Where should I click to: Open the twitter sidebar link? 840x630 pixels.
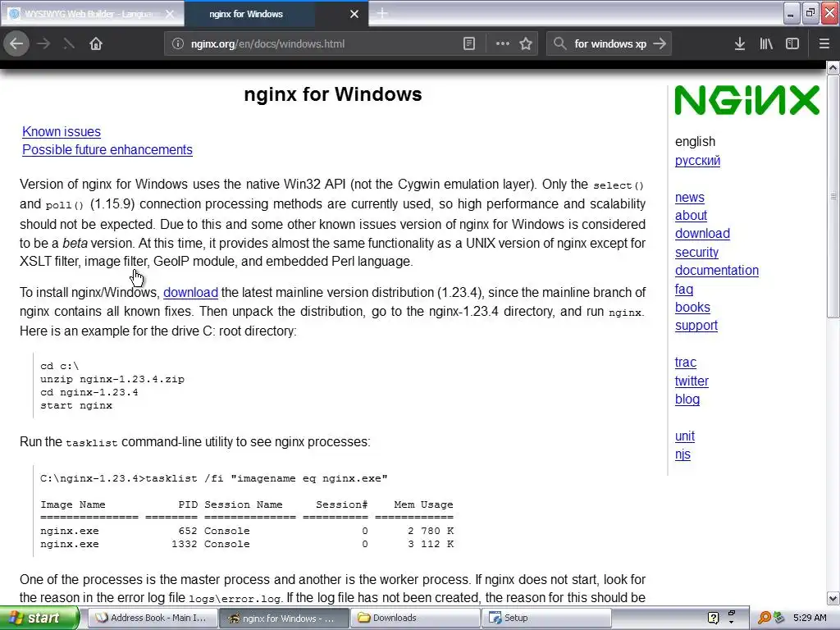692,381
